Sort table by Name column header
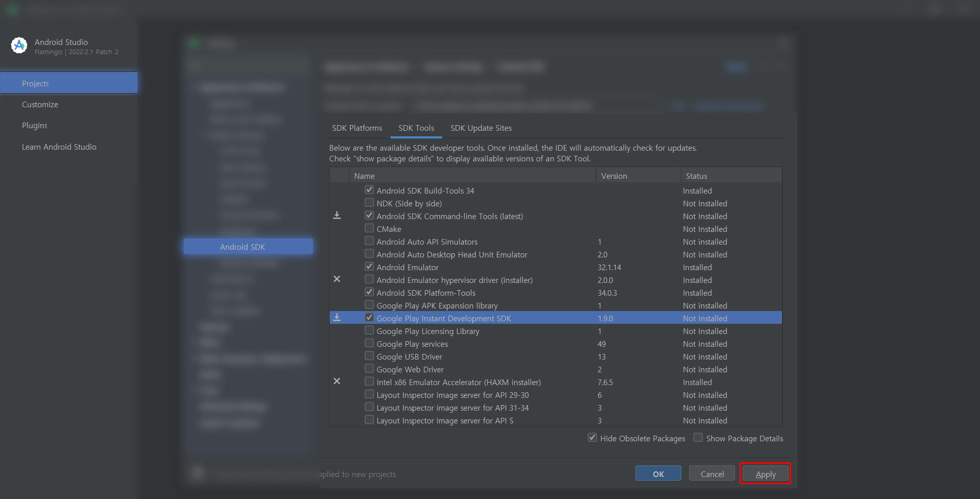Viewport: 980px width, 499px height. click(x=473, y=176)
